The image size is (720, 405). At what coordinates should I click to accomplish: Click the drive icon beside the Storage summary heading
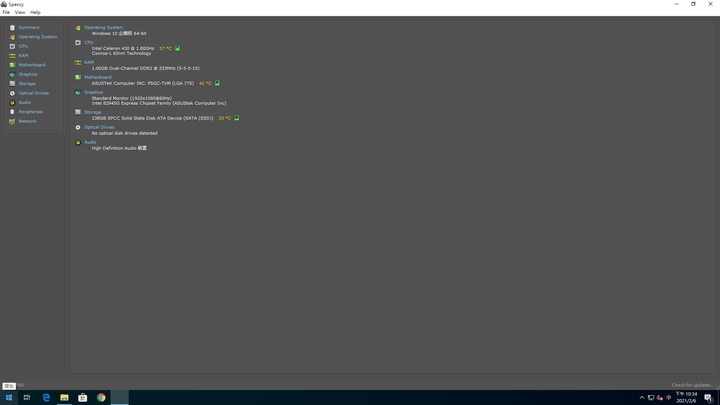point(78,112)
